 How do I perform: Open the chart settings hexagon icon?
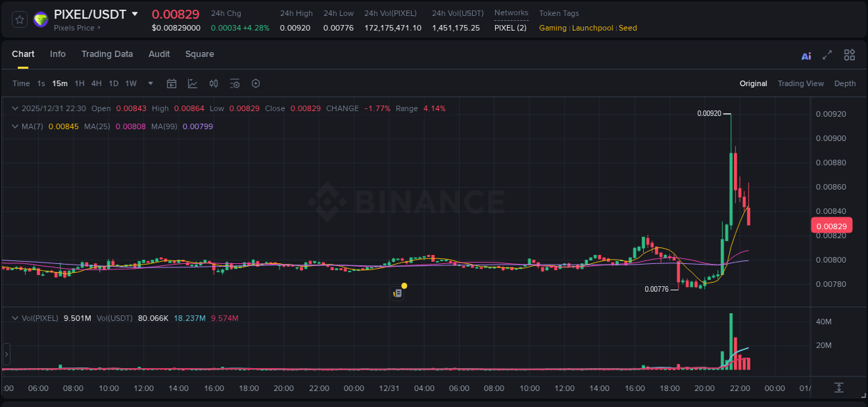pyautogui.click(x=256, y=83)
